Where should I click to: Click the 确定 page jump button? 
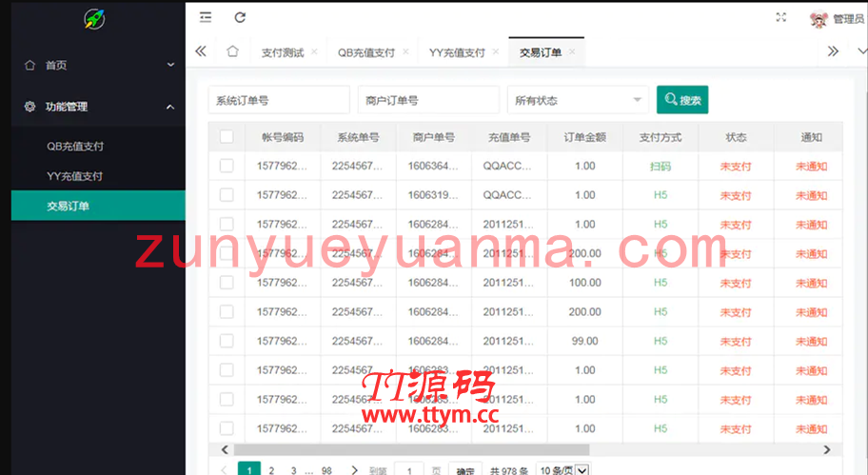click(x=465, y=469)
